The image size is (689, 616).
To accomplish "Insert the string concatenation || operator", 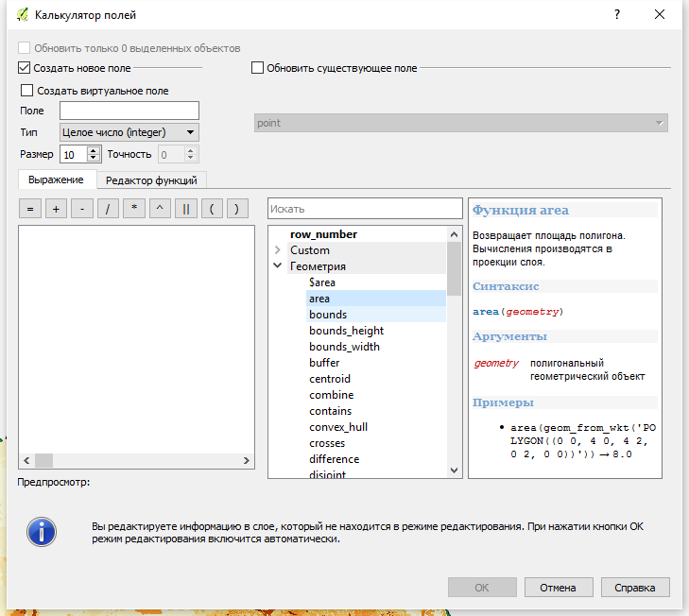I will (x=185, y=209).
